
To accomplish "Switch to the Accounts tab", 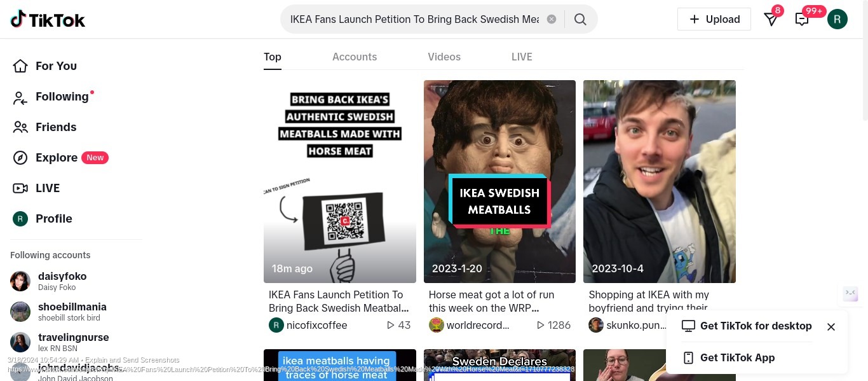I will pyautogui.click(x=355, y=57).
